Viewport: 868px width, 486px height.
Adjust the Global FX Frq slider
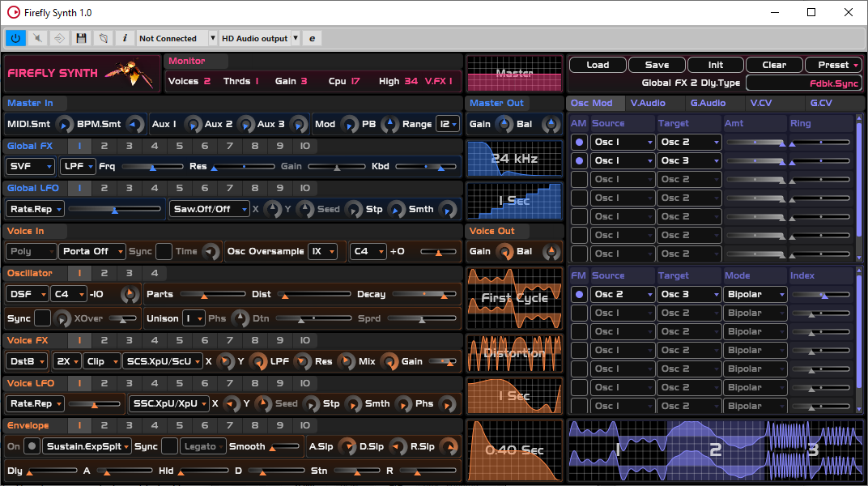pos(153,167)
